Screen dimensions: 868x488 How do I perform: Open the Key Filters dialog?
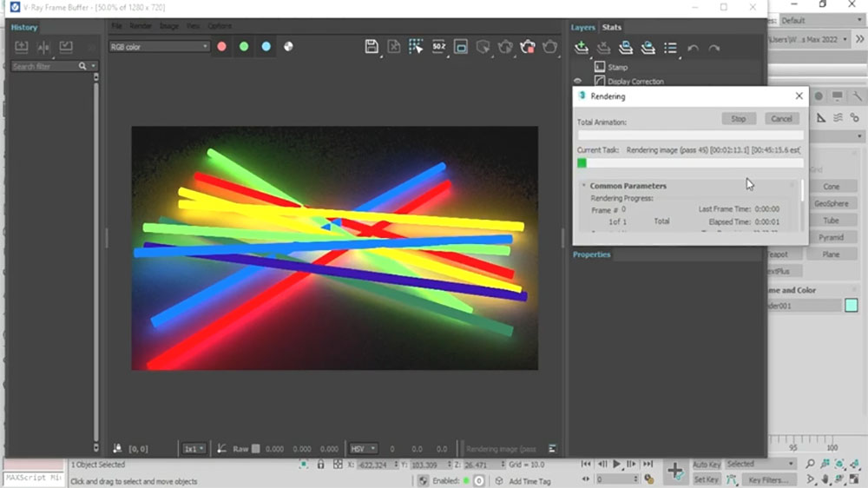point(768,479)
